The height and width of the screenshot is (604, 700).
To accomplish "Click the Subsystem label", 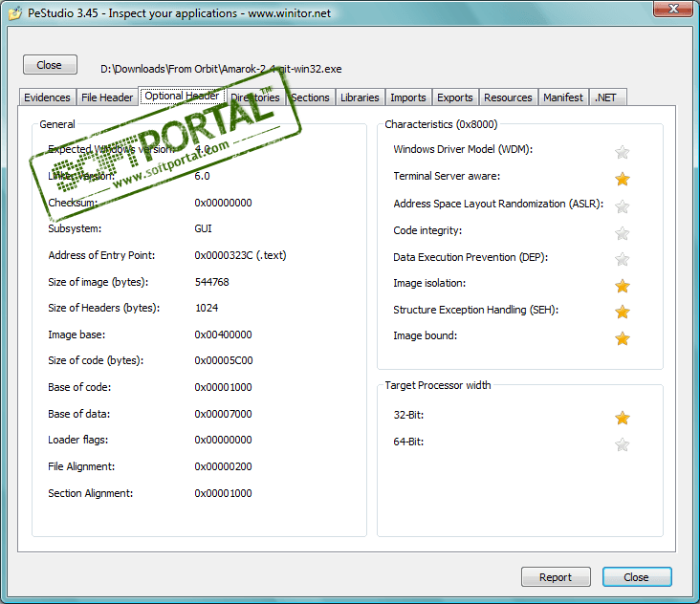I will point(75,228).
